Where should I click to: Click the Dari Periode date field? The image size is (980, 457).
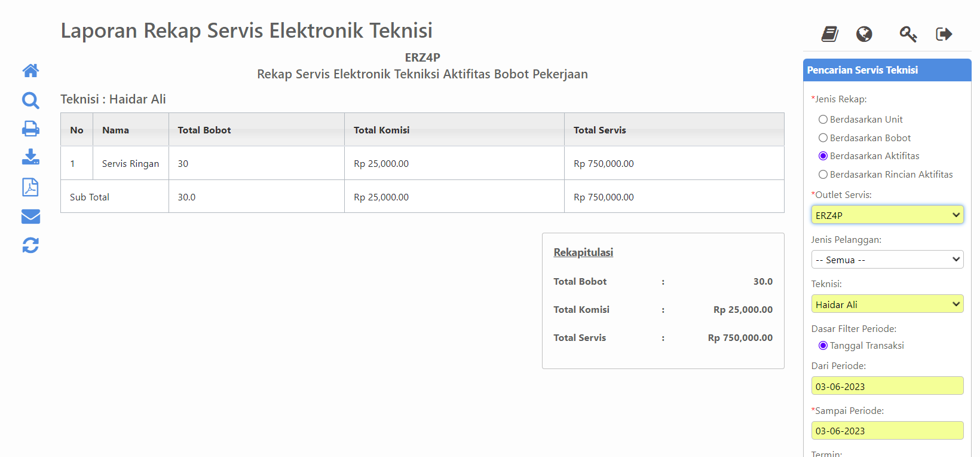[x=887, y=386]
